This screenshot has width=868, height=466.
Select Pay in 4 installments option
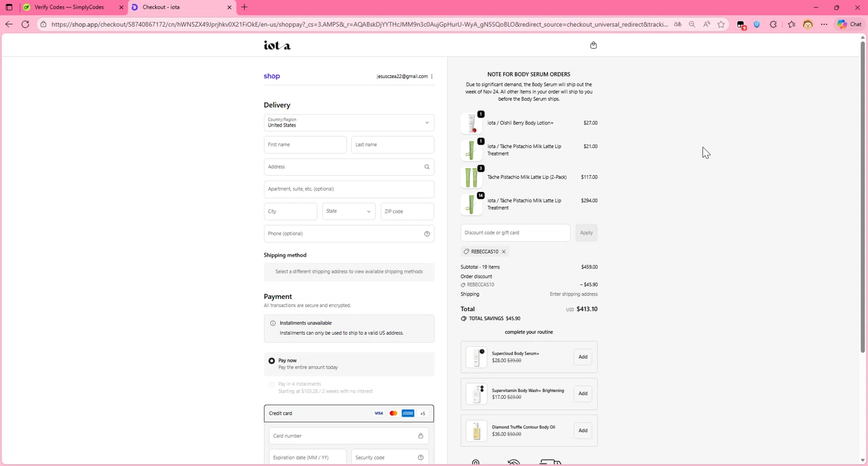pos(271,384)
